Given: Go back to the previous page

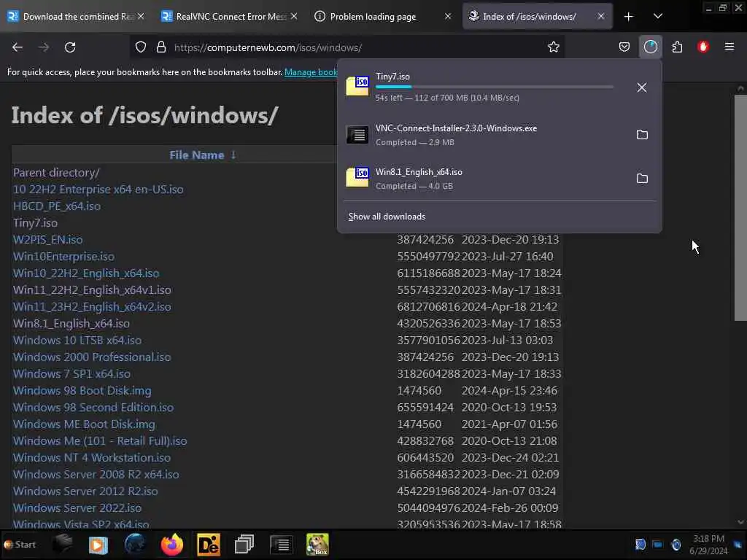Looking at the screenshot, I should click(x=18, y=47).
